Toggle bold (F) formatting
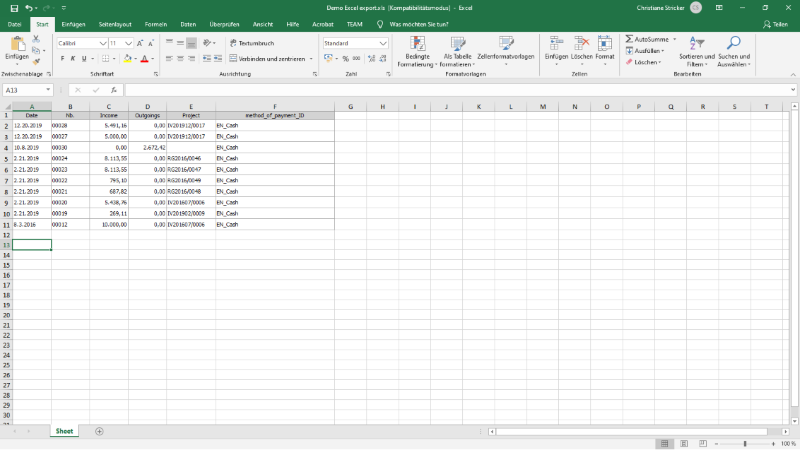 (x=62, y=59)
